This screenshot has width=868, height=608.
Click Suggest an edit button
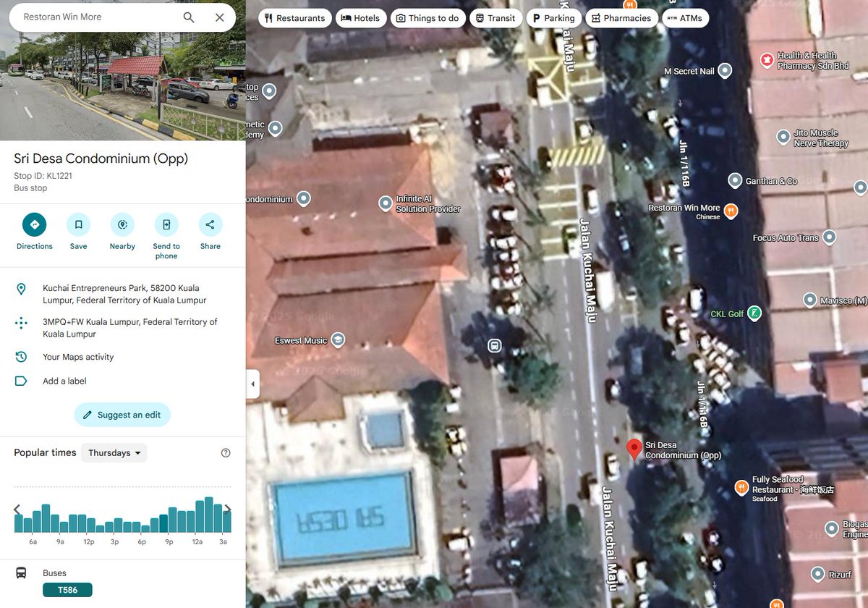pyautogui.click(x=122, y=415)
